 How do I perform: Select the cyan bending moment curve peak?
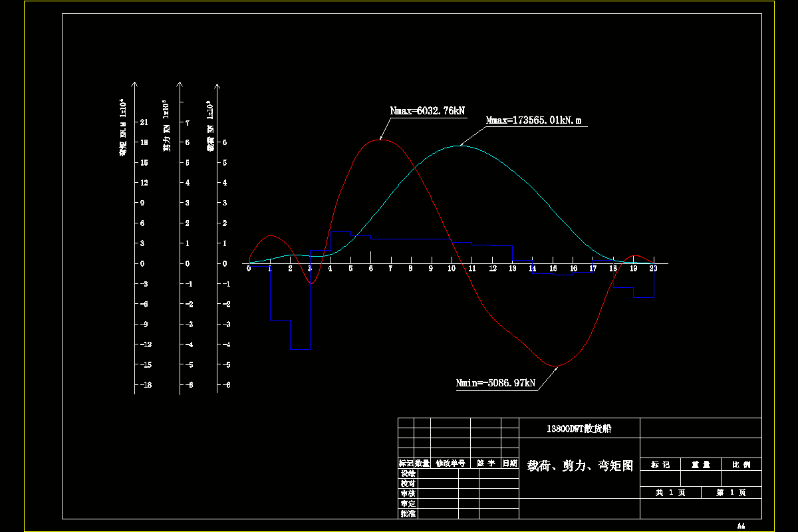click(460, 146)
